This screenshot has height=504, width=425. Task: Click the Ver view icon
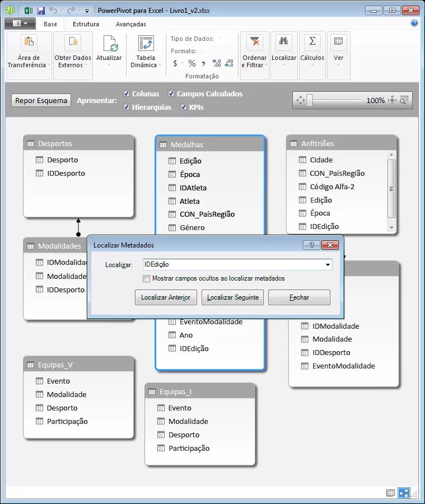(x=339, y=42)
